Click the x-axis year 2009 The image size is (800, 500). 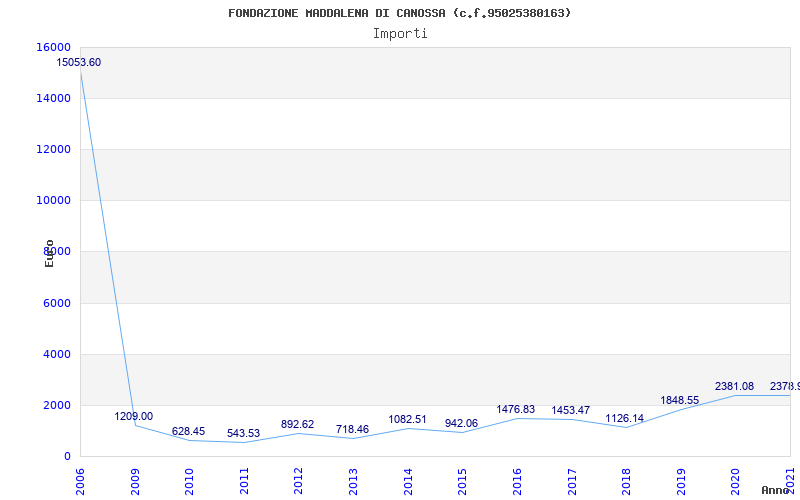(x=135, y=481)
